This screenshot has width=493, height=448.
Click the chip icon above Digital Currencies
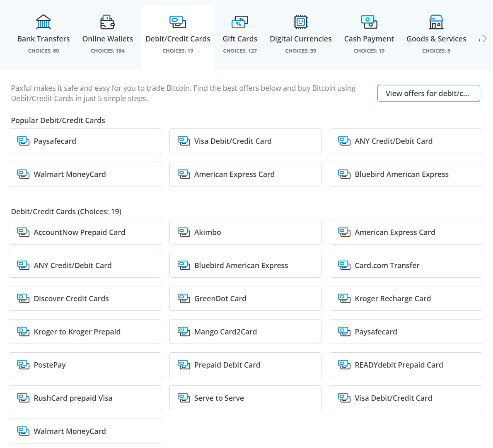coord(301,22)
